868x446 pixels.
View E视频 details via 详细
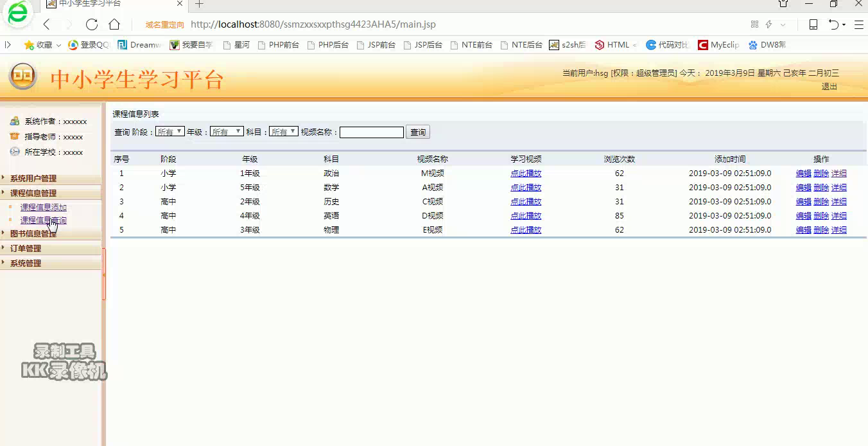[x=838, y=230]
